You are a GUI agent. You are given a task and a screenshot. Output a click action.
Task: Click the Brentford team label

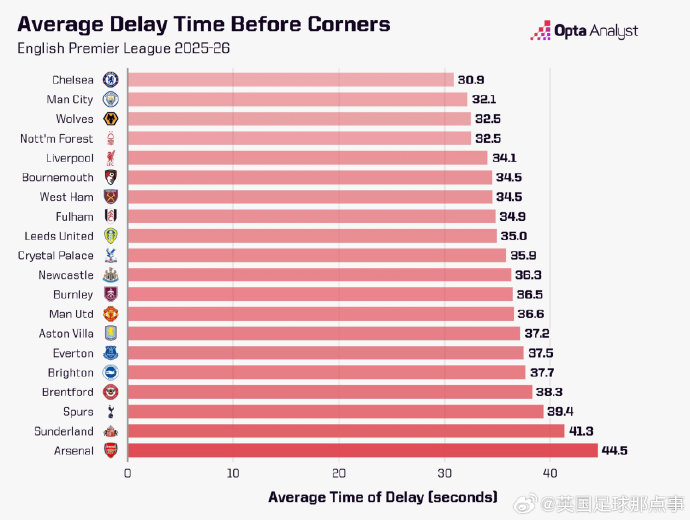pyautogui.click(x=67, y=392)
